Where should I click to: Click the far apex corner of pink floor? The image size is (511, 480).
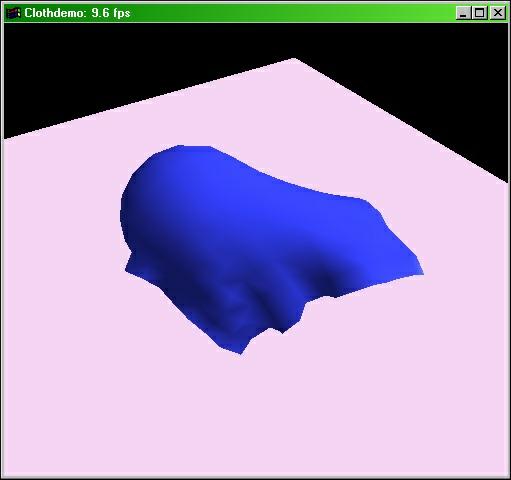coord(293,60)
